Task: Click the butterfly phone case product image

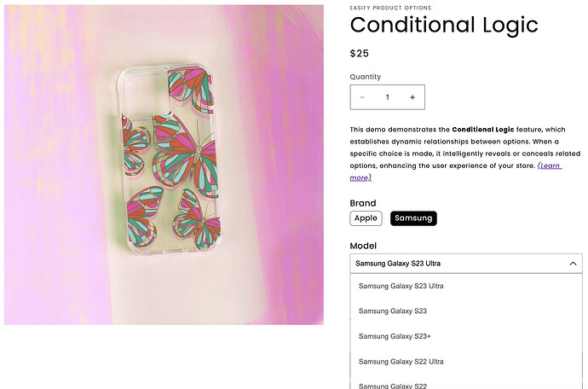Action: pos(164,165)
